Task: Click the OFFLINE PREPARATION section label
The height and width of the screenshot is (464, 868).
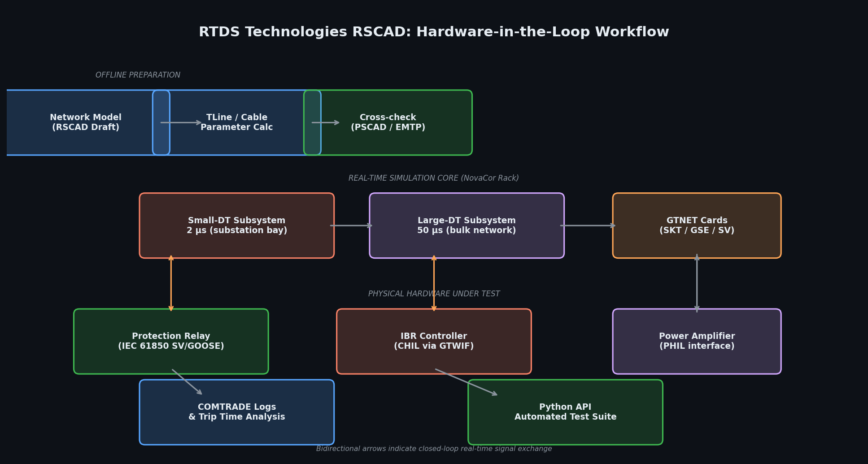Action: click(x=138, y=75)
